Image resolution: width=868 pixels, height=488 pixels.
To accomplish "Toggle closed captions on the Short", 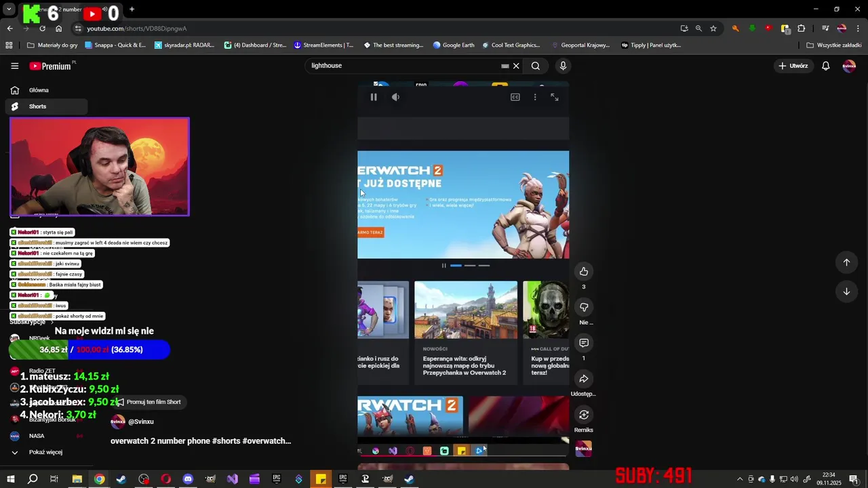I will pyautogui.click(x=515, y=97).
